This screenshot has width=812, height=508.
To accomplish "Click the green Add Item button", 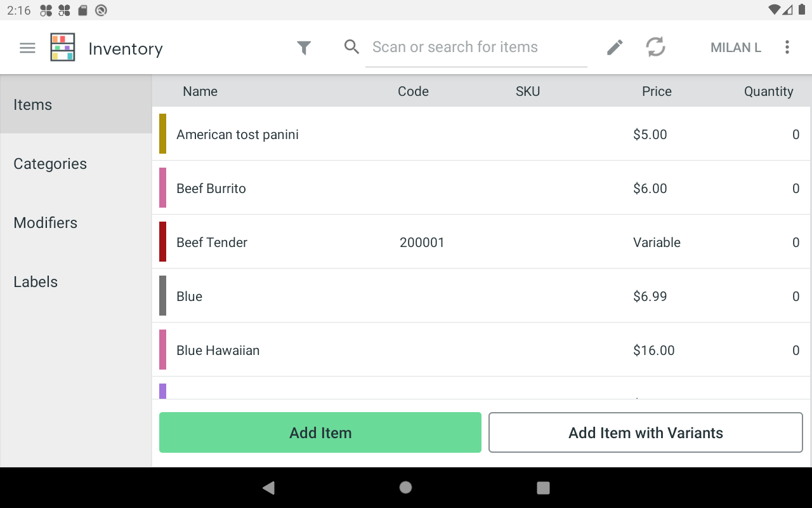I will (x=320, y=433).
